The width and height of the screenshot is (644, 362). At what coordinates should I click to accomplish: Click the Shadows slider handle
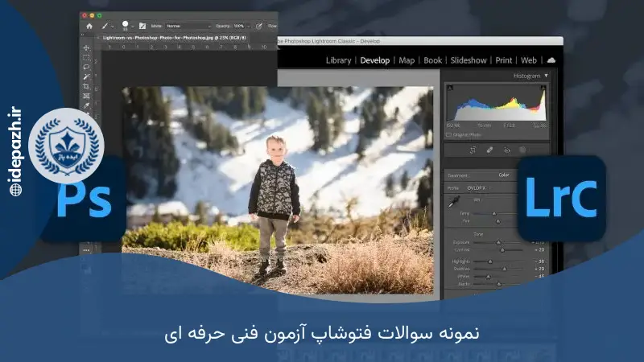[505, 269]
